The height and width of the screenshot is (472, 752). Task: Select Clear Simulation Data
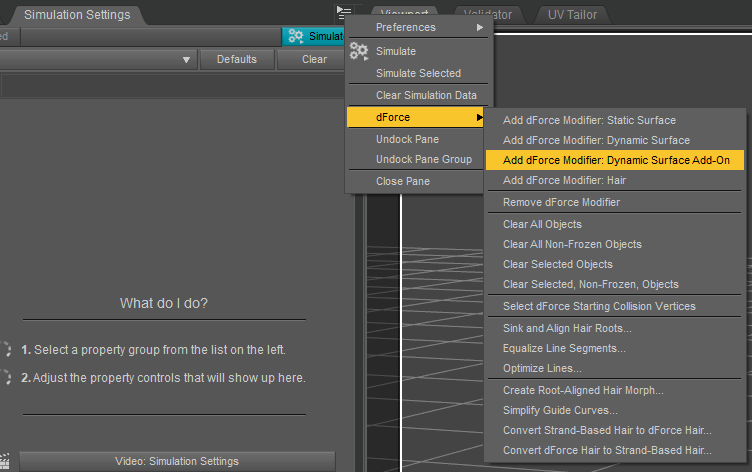(419, 95)
